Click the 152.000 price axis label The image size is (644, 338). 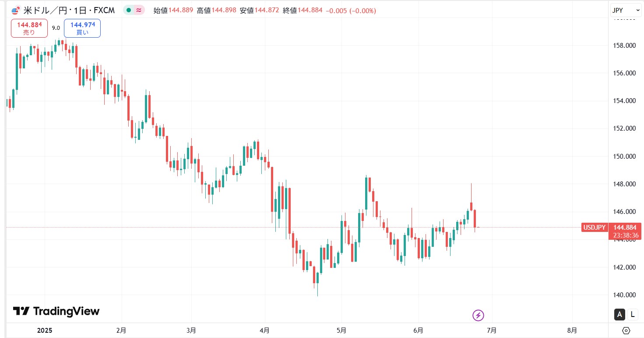pos(624,128)
